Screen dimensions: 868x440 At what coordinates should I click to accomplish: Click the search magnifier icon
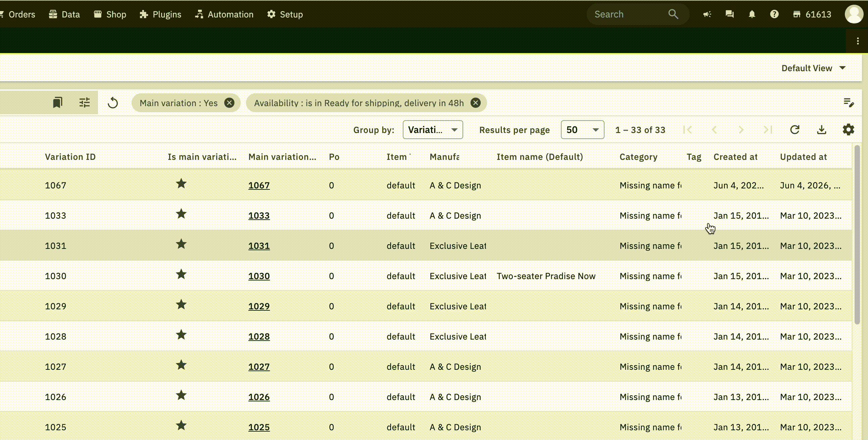tap(673, 14)
